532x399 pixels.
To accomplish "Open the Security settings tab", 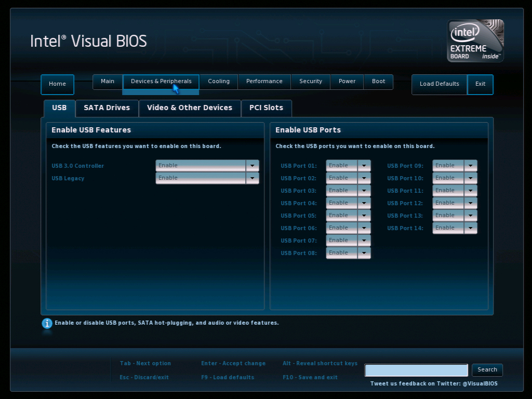I will 310,81.
